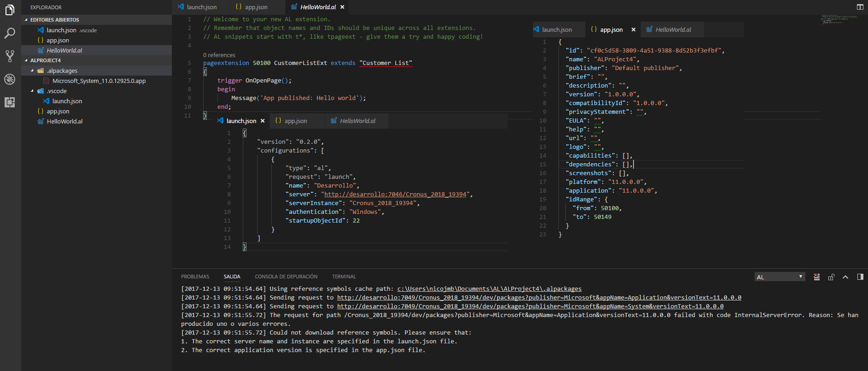Close middle launch.json tab via its X
This screenshot has width=868, height=371.
tap(263, 121)
